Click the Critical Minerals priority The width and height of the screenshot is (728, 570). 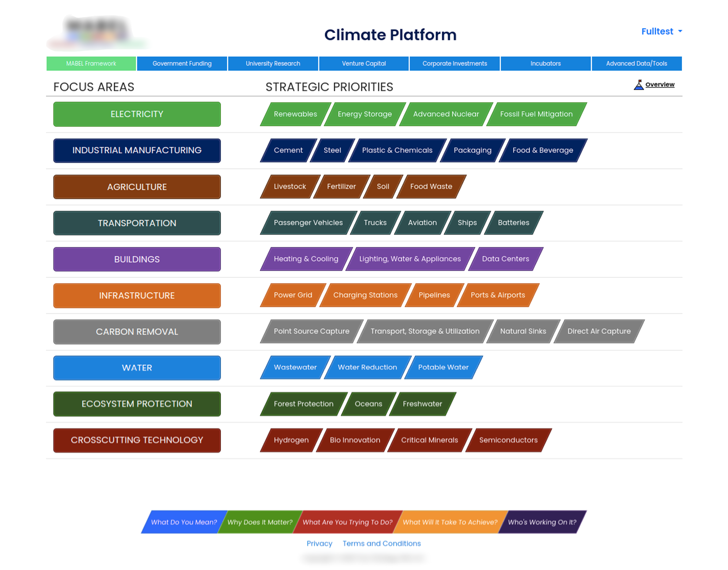[x=430, y=440]
